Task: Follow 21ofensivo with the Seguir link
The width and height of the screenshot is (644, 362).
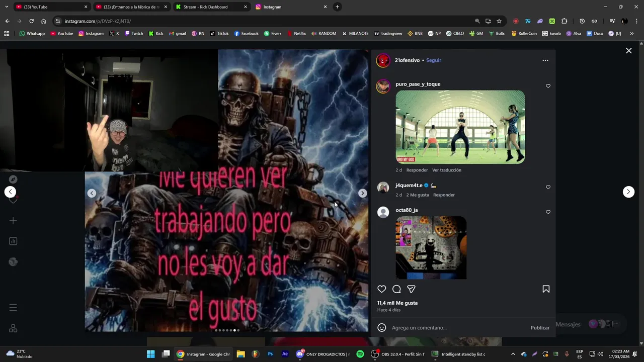Action: pyautogui.click(x=433, y=60)
